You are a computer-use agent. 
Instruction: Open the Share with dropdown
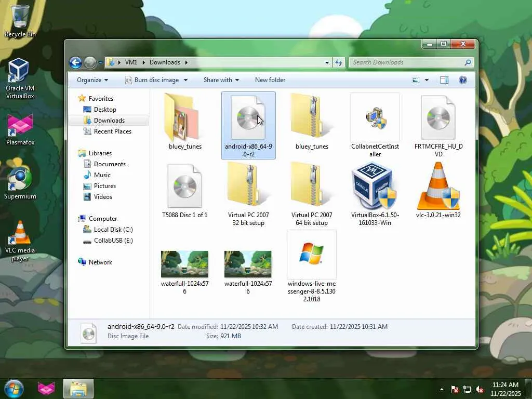pos(221,80)
